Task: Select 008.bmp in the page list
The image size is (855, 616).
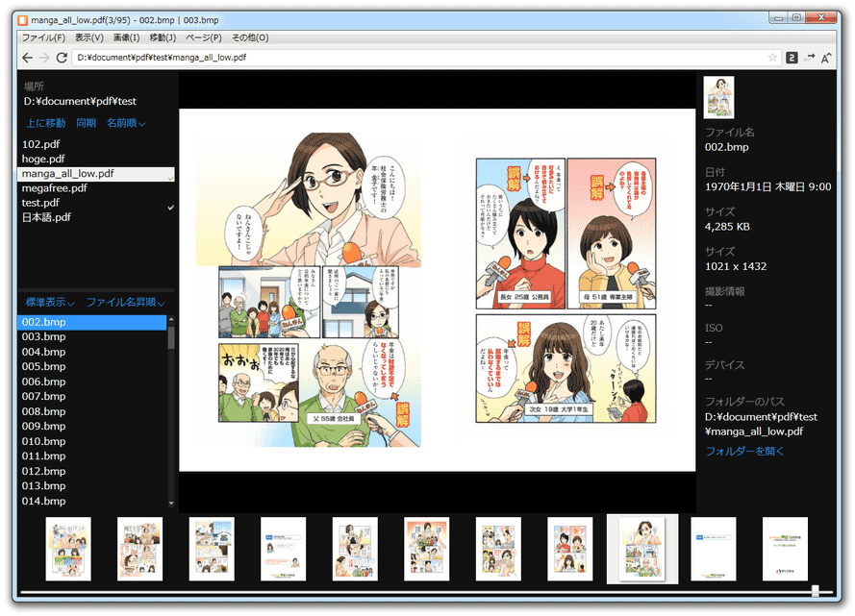Action: [92, 411]
